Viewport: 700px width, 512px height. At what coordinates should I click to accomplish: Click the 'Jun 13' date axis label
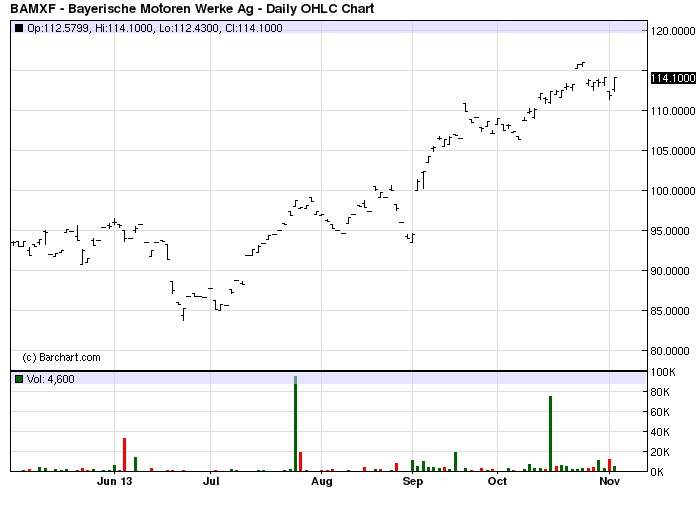tap(115, 481)
